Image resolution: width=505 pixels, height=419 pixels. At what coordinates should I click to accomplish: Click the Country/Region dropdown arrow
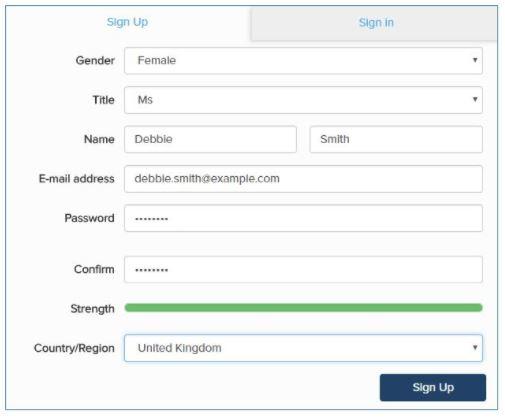coord(475,347)
